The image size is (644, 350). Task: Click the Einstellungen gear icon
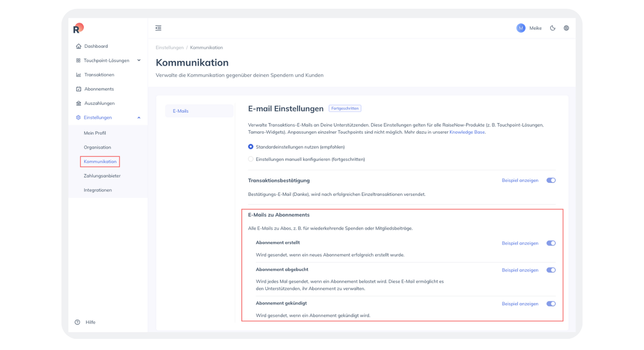pos(78,118)
